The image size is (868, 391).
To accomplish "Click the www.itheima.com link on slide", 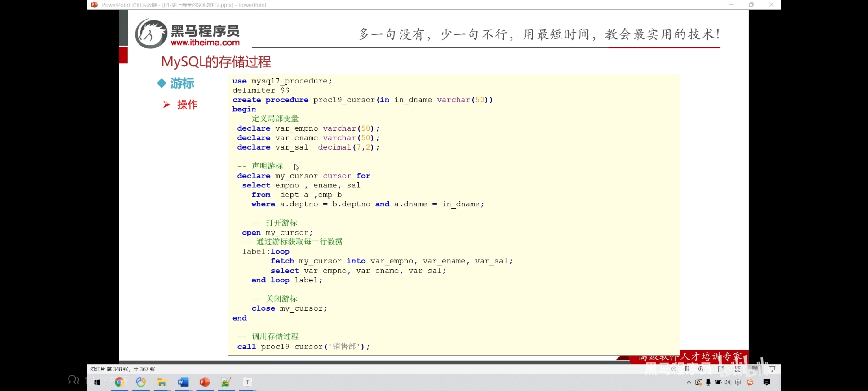I will coord(205,43).
